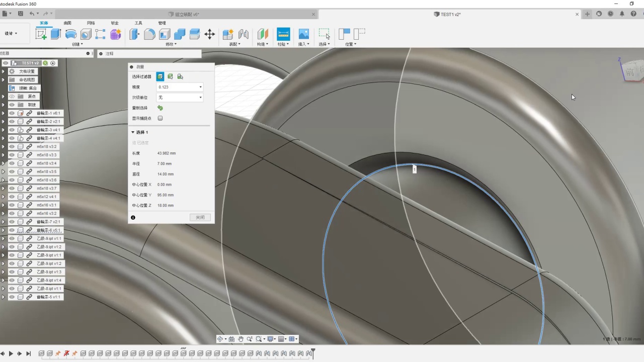The width and height of the screenshot is (644, 362).
Task: Click the 关闭 button in Measure dialog
Action: coord(200,217)
